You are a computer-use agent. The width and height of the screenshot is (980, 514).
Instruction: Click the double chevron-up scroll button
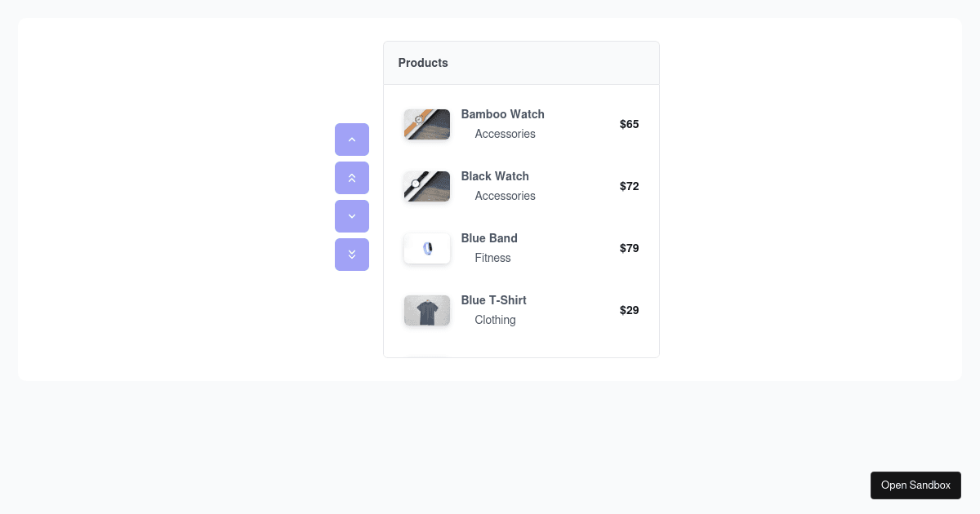point(351,178)
